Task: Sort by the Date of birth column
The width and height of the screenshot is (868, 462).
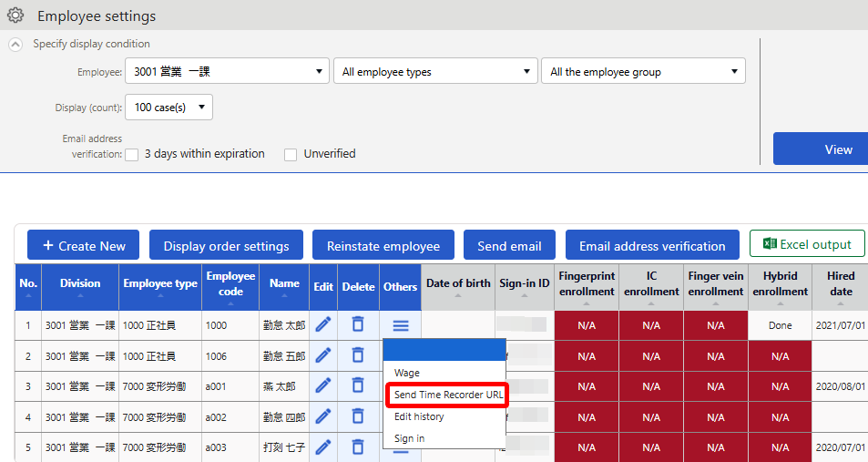Action: click(458, 287)
